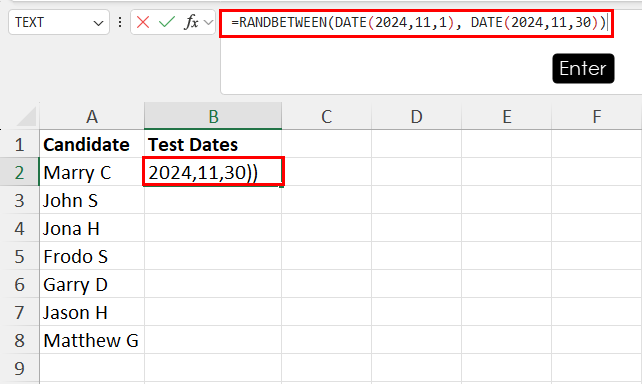Click the cell containing Garry D

pos(92,284)
